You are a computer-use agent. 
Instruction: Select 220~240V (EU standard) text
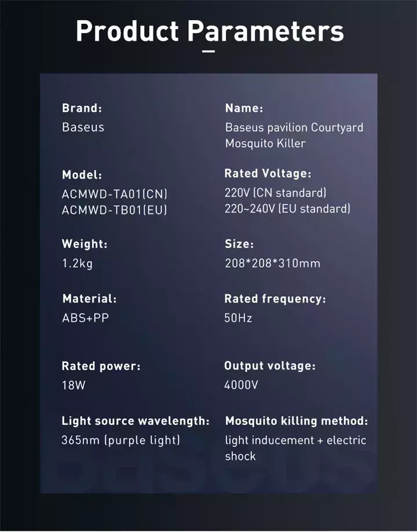coord(287,208)
